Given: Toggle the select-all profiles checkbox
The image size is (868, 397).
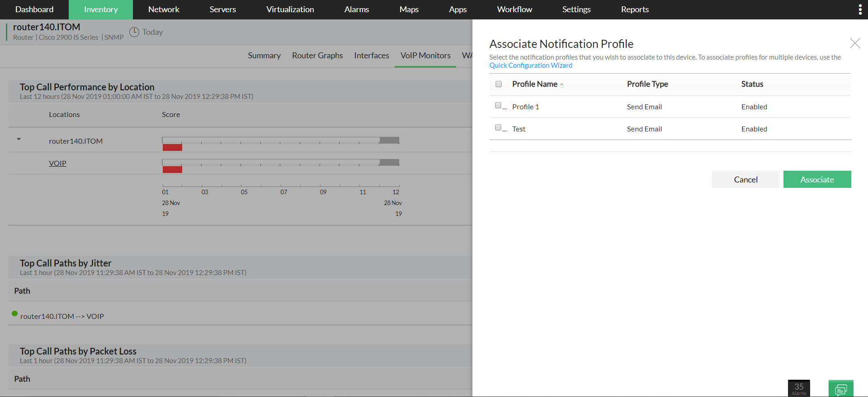Looking at the screenshot, I should pyautogui.click(x=499, y=84).
